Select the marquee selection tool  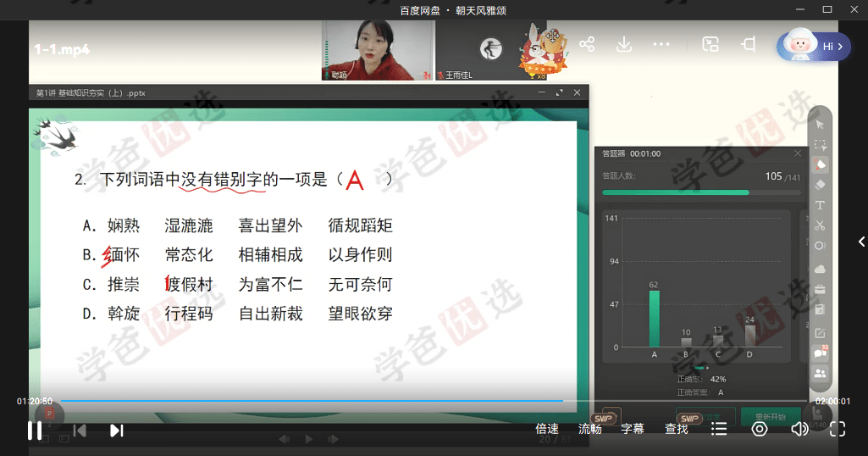(820, 145)
